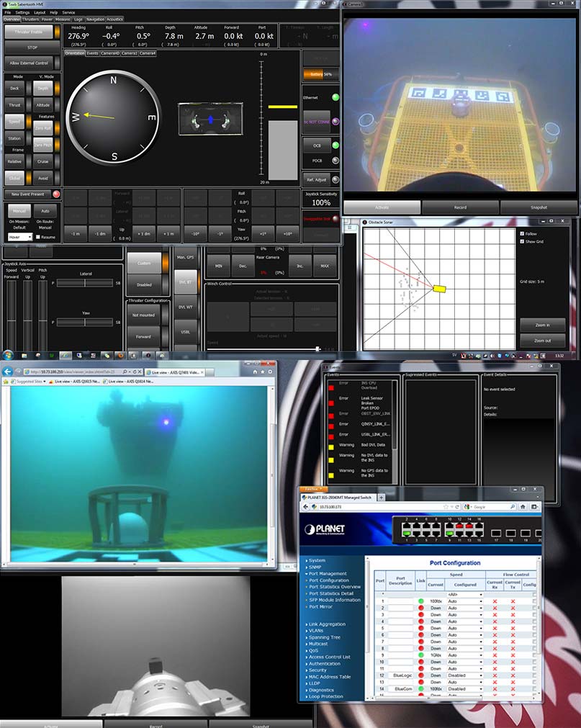Image resolution: width=581 pixels, height=728 pixels.
Task: Click the compass heading dial
Action: click(x=113, y=116)
